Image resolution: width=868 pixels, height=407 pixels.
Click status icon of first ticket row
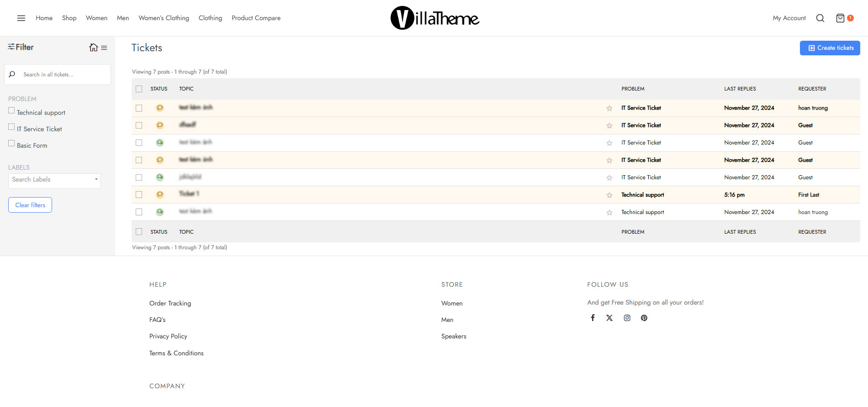point(160,108)
